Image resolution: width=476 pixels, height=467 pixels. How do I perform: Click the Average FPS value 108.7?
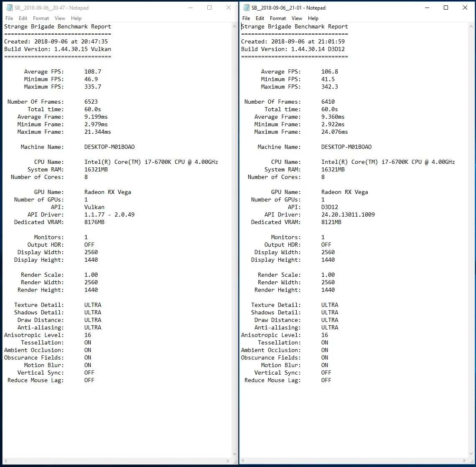[x=93, y=71]
